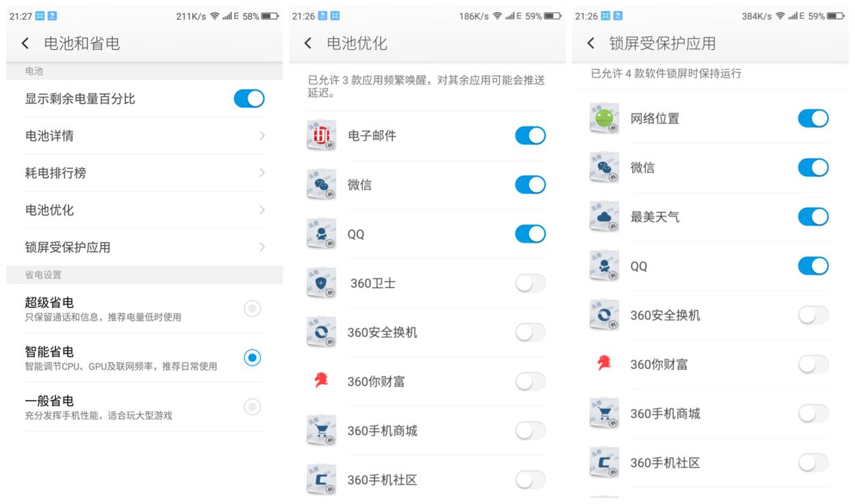The height and width of the screenshot is (504, 855).
Task: Turn off wake permission for 微信
Action: tap(530, 184)
